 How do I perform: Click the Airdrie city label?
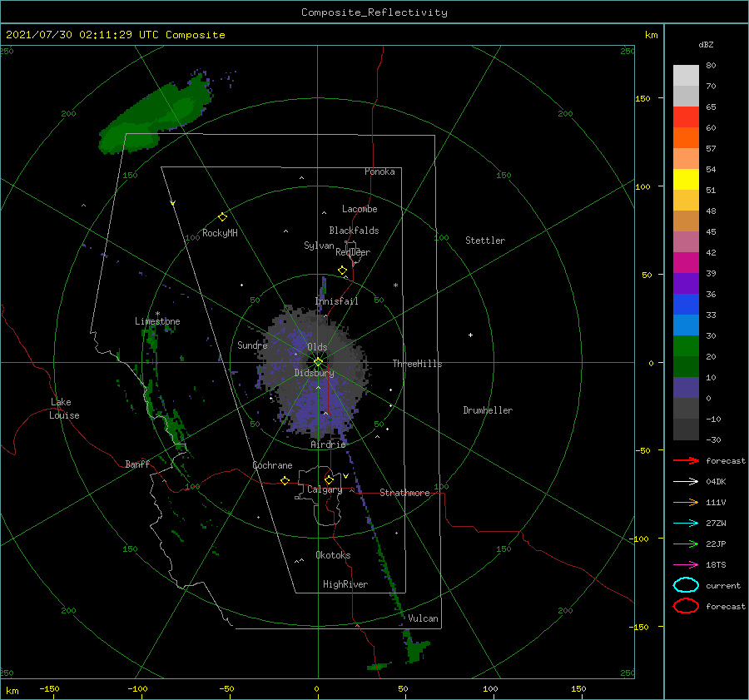328,444
